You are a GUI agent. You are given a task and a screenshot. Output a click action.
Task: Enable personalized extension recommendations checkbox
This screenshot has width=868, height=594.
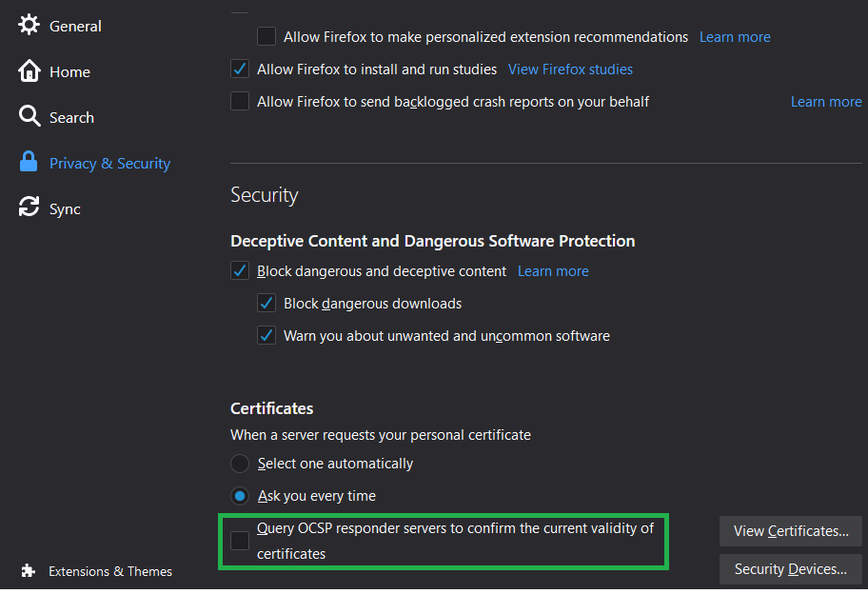point(266,37)
